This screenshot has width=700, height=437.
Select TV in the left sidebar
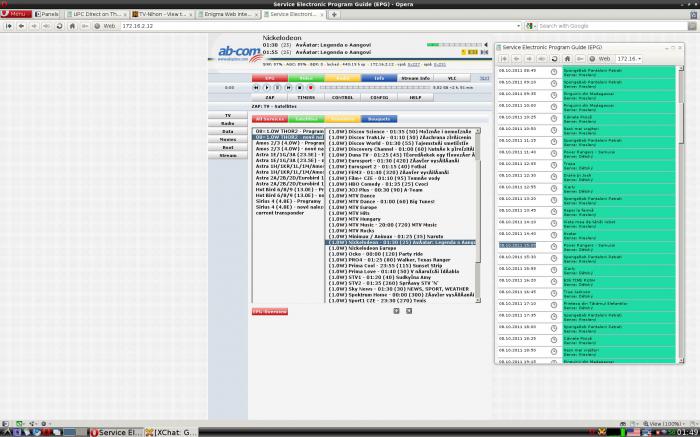pyautogui.click(x=228, y=116)
